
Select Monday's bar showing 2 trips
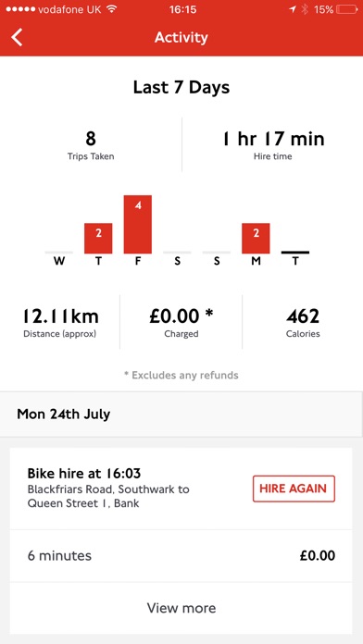256,238
